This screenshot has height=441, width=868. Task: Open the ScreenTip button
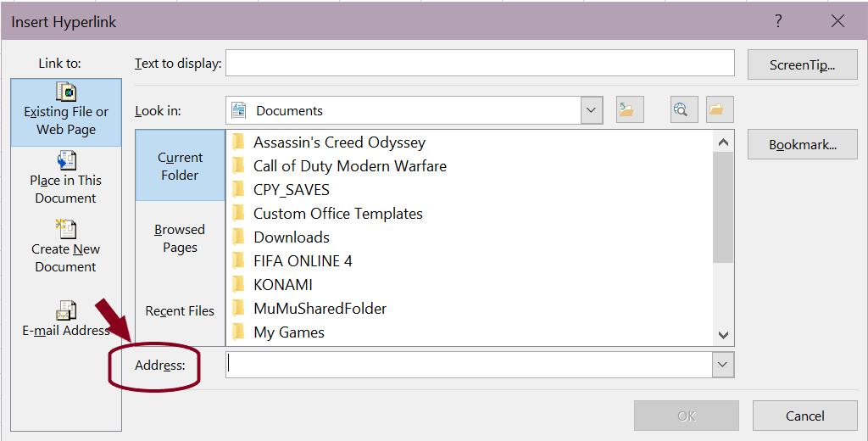tap(802, 64)
